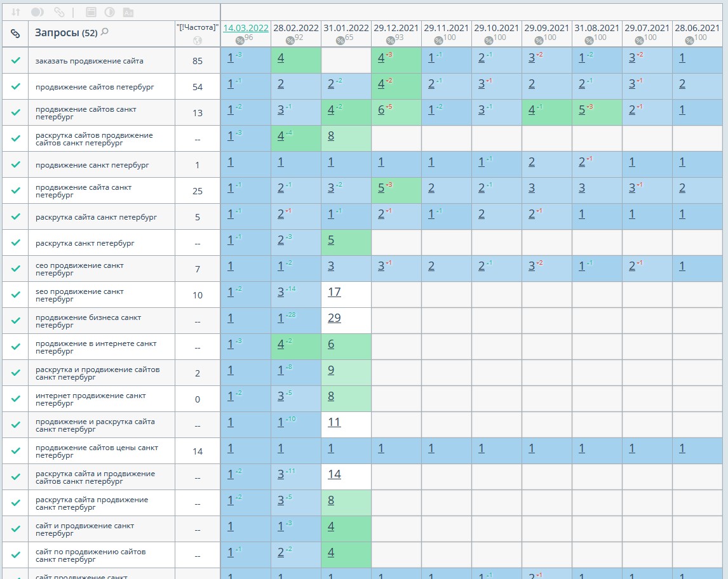Click the percent icon under 28.02.2022
Image resolution: width=728 pixels, height=579 pixels.
pos(290,40)
